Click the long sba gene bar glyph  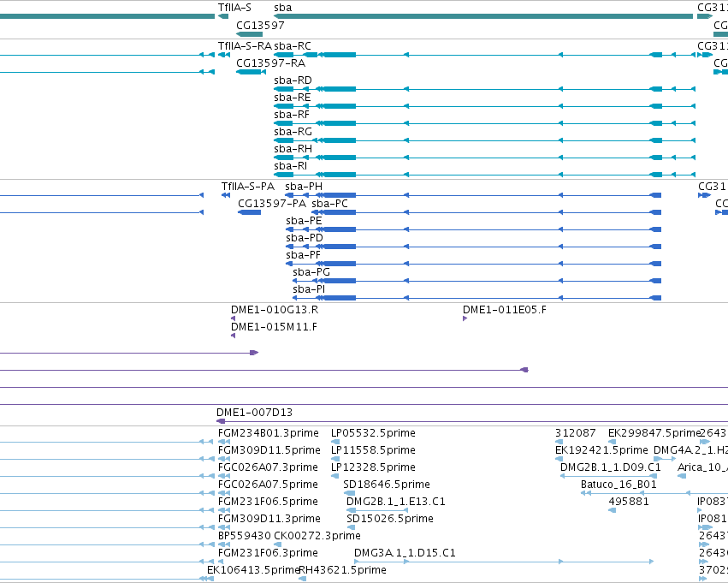coord(483,16)
